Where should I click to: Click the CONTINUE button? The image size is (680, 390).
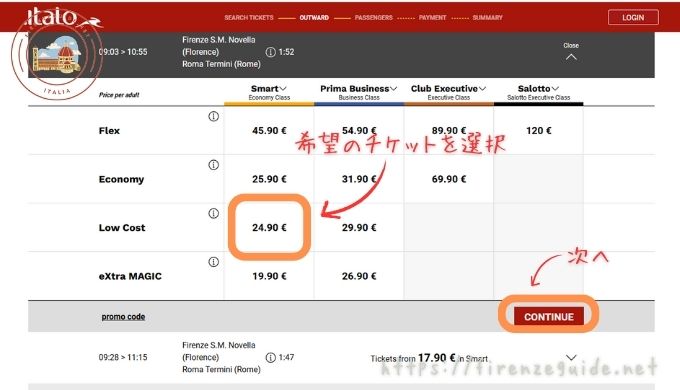point(549,317)
